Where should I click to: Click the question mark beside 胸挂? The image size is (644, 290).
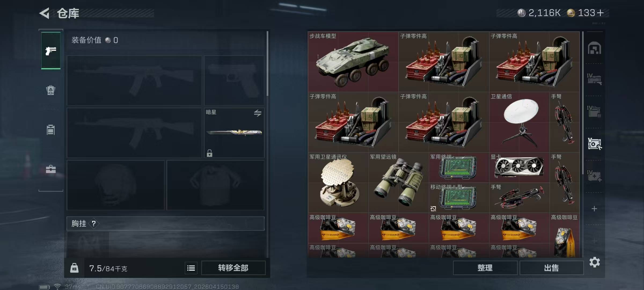coord(94,223)
